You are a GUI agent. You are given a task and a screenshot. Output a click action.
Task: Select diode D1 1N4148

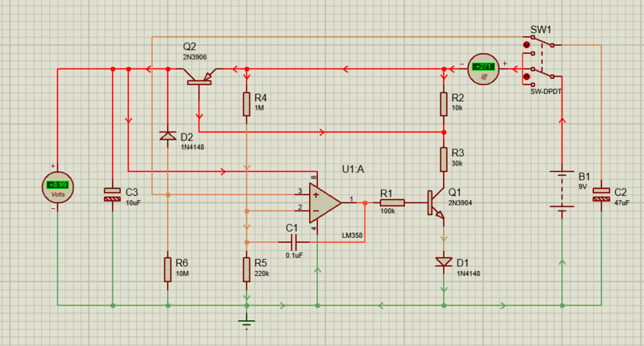(x=443, y=261)
